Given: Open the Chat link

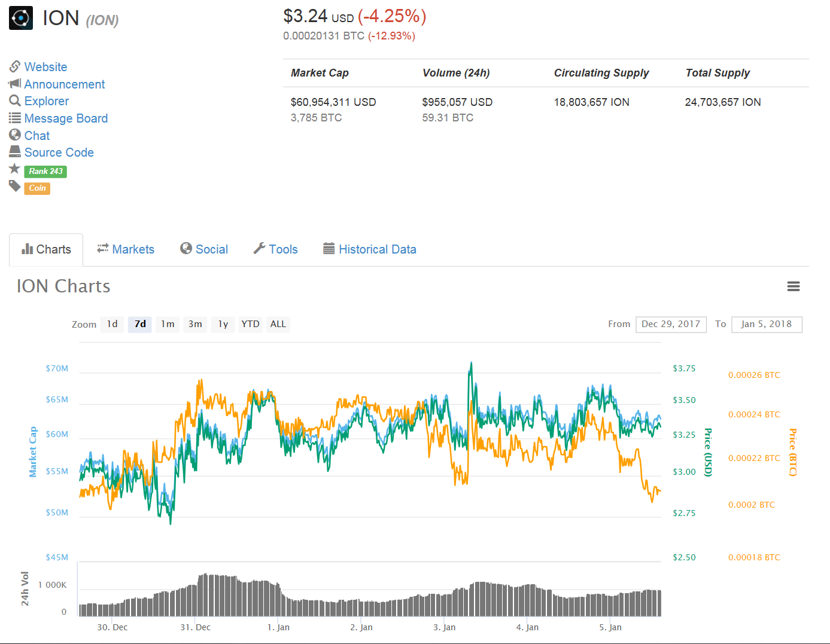Looking at the screenshot, I should (x=37, y=136).
